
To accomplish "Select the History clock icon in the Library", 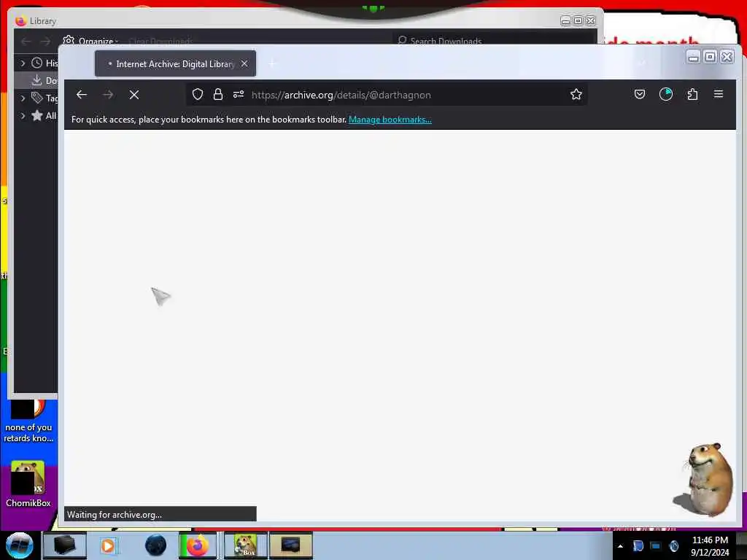I will [36, 63].
